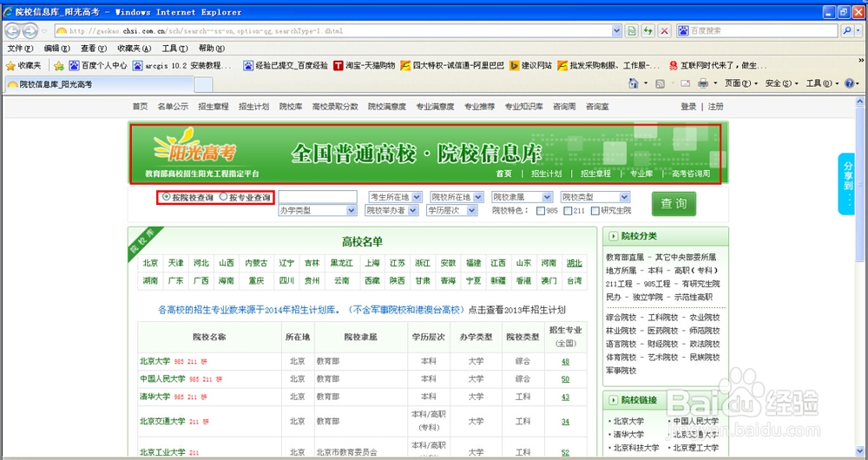Switch to the 院校信息库_阳光高考 tab
Viewport: 868px width, 460px height.
[x=99, y=85]
